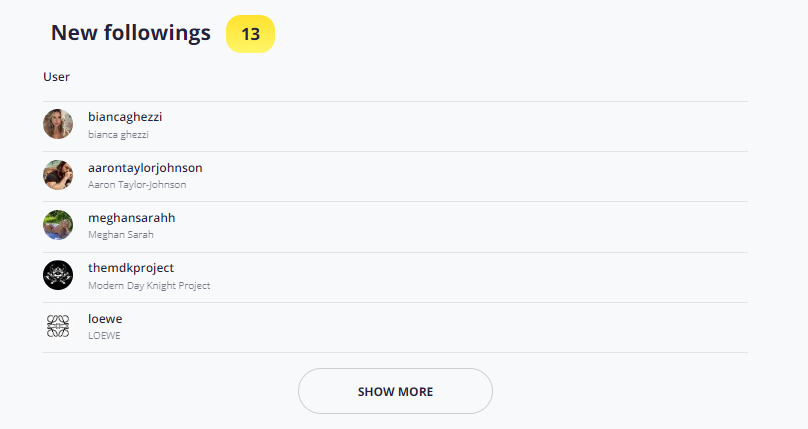Click the loewe username
This screenshot has width=808, height=429.
[x=105, y=319]
